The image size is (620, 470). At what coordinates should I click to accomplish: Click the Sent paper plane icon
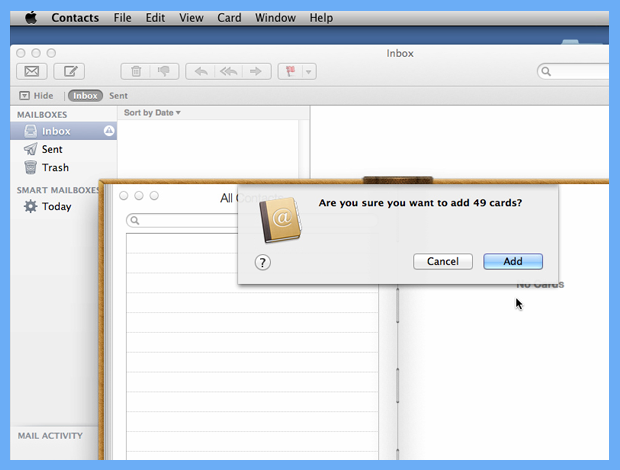[30, 149]
